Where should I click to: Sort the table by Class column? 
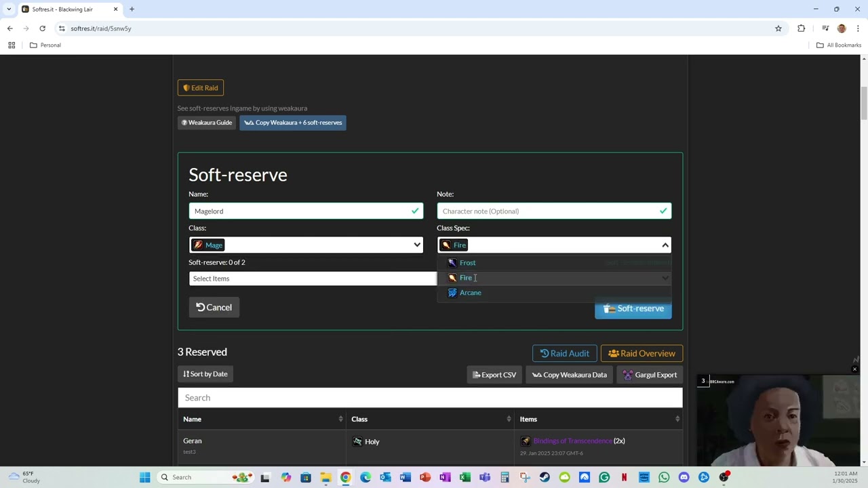click(430, 419)
